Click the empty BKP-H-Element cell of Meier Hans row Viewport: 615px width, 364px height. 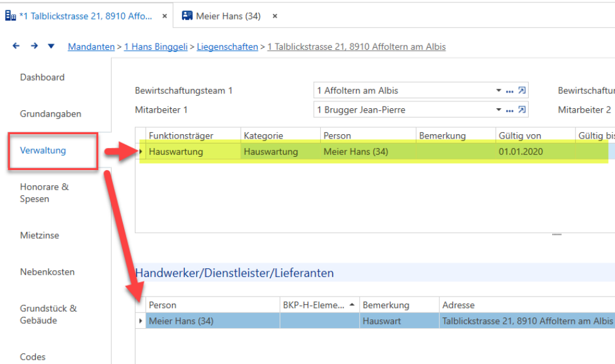pyautogui.click(x=319, y=321)
